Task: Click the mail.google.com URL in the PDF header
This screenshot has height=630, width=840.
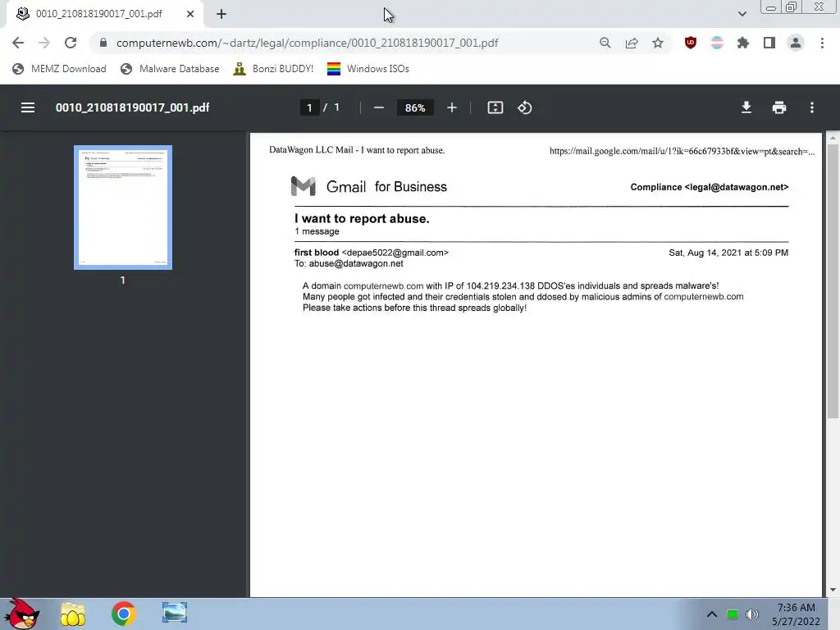Action: click(x=682, y=151)
